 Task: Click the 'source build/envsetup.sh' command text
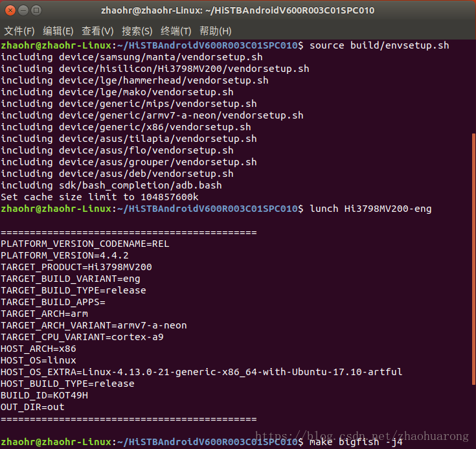click(x=379, y=45)
